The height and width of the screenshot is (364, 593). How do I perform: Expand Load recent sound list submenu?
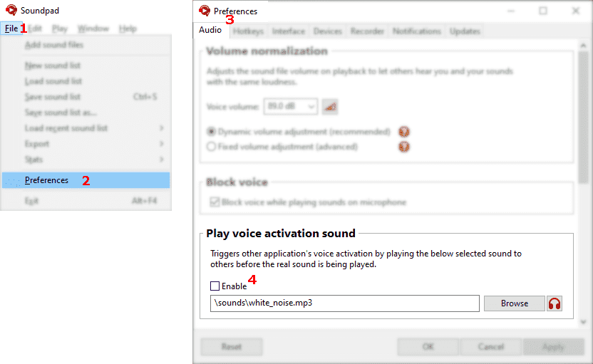[x=86, y=128]
